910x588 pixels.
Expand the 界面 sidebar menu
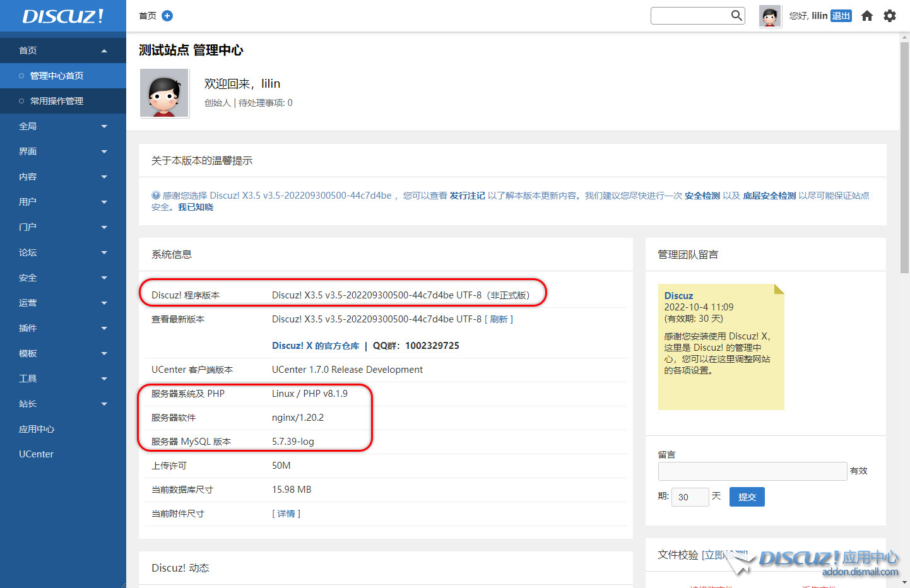point(63,151)
